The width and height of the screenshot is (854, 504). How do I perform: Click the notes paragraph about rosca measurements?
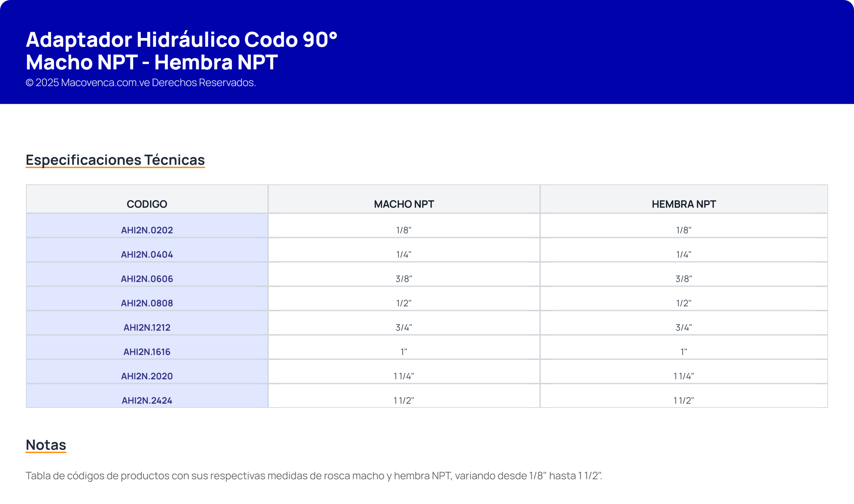click(314, 475)
